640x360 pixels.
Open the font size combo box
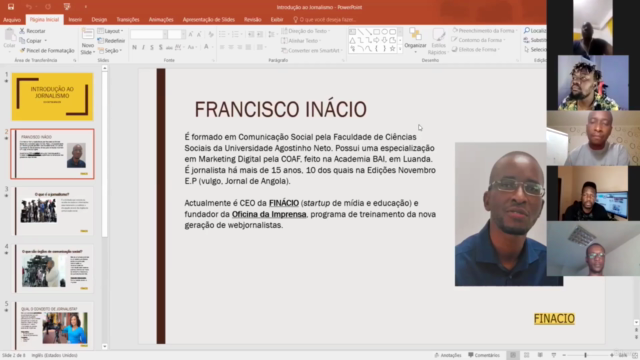click(177, 35)
